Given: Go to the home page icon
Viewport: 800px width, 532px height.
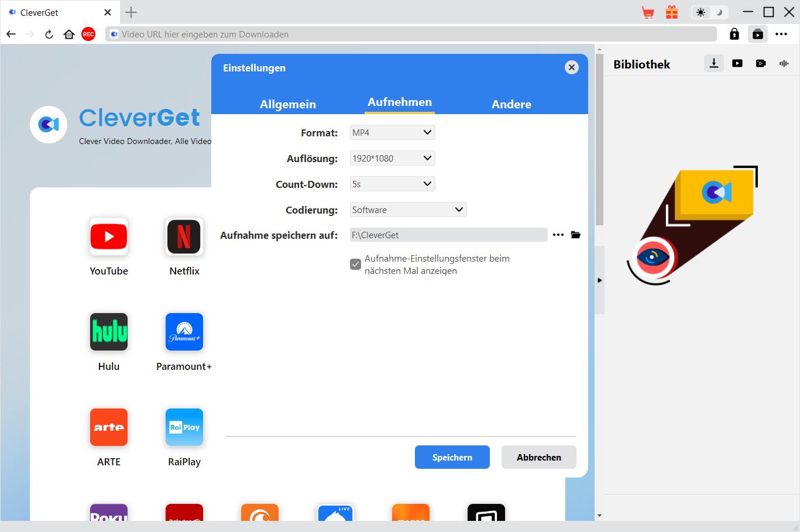Looking at the screenshot, I should [69, 35].
